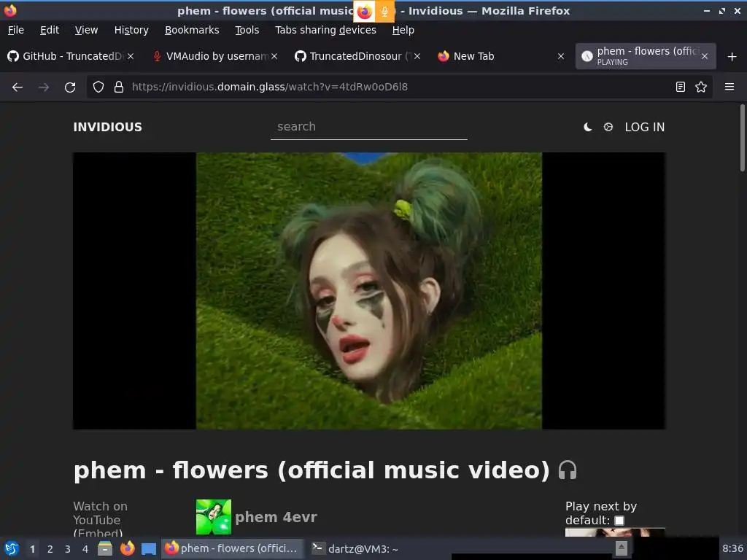This screenshot has height=560, width=747.
Task: Switch to workspace 1
Action: tap(32, 549)
